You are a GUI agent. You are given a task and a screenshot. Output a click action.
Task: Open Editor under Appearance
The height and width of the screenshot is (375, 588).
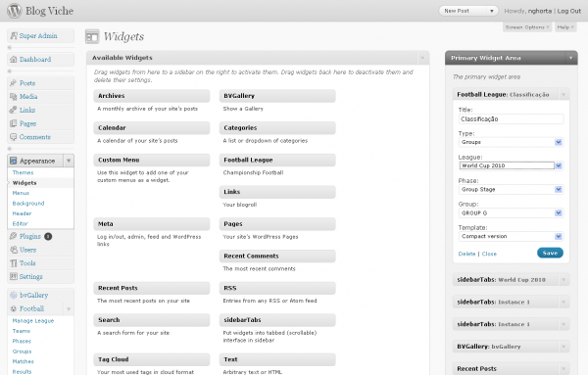pos(20,223)
